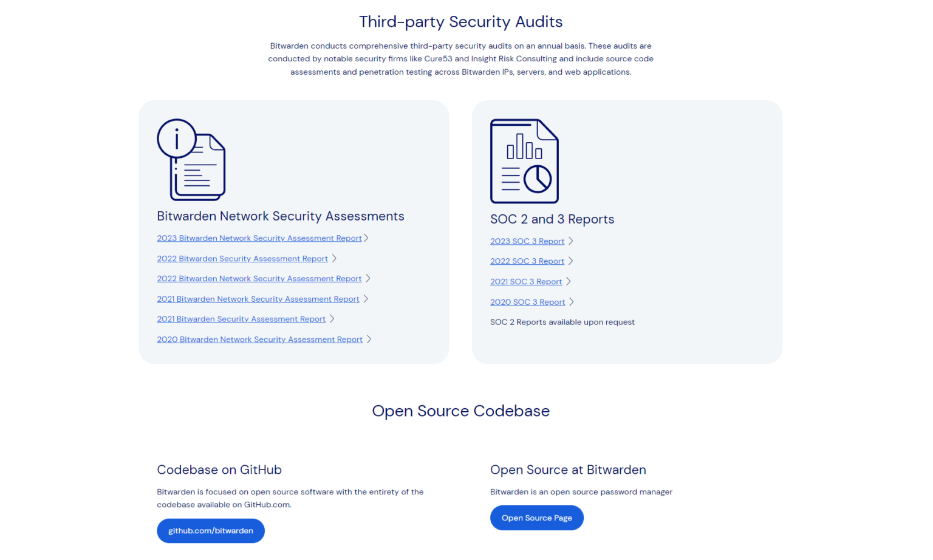Click the chart report document icon above SOC Reports
Viewport: 933px width, 560px height.
[524, 161]
